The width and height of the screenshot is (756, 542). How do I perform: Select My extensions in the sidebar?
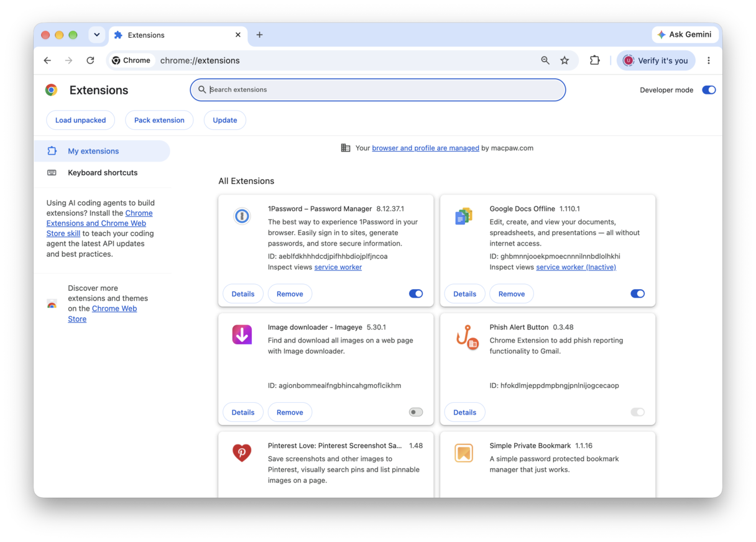pos(102,151)
